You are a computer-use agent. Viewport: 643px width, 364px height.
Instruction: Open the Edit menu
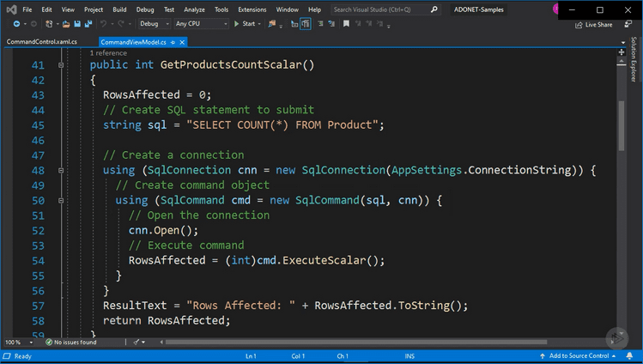46,9
